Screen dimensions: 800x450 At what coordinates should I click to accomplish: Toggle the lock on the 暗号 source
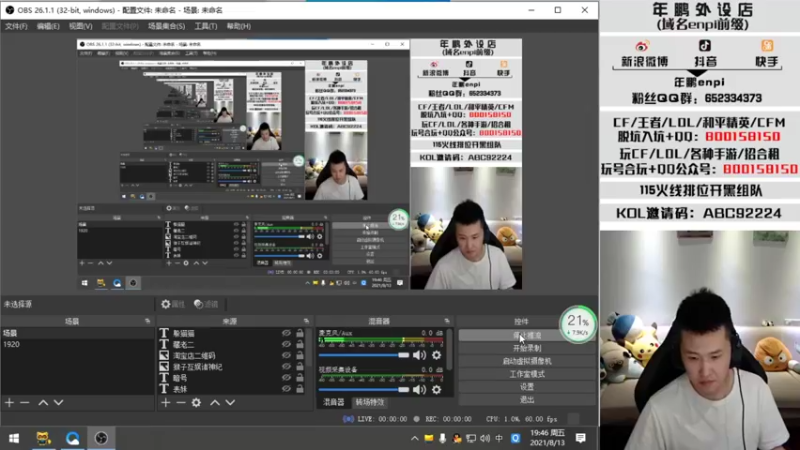tap(300, 378)
